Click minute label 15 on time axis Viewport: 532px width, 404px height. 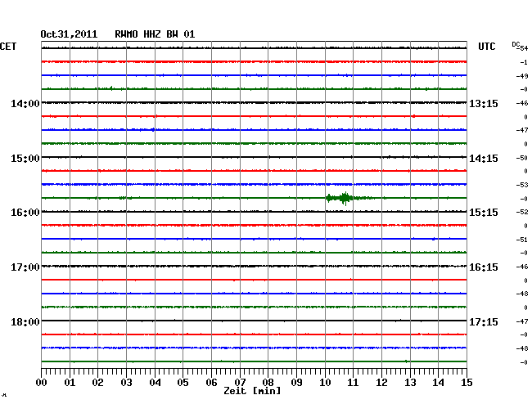(467, 383)
